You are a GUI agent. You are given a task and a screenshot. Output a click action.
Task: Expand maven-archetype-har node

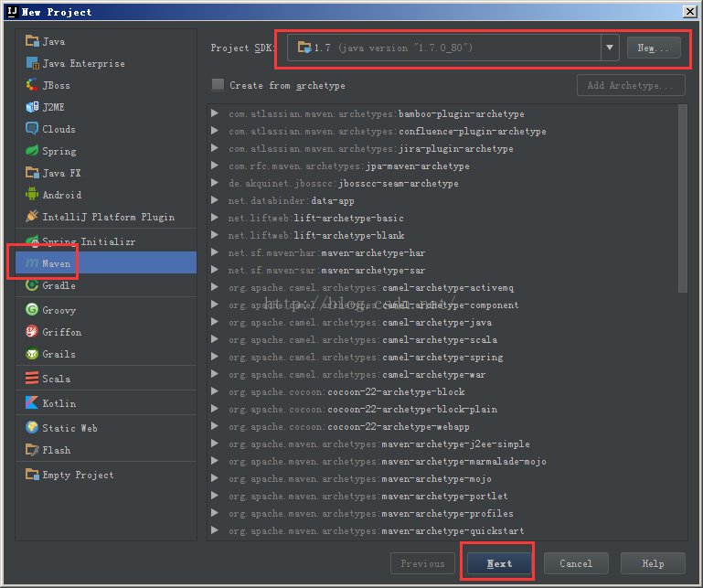tap(215, 252)
